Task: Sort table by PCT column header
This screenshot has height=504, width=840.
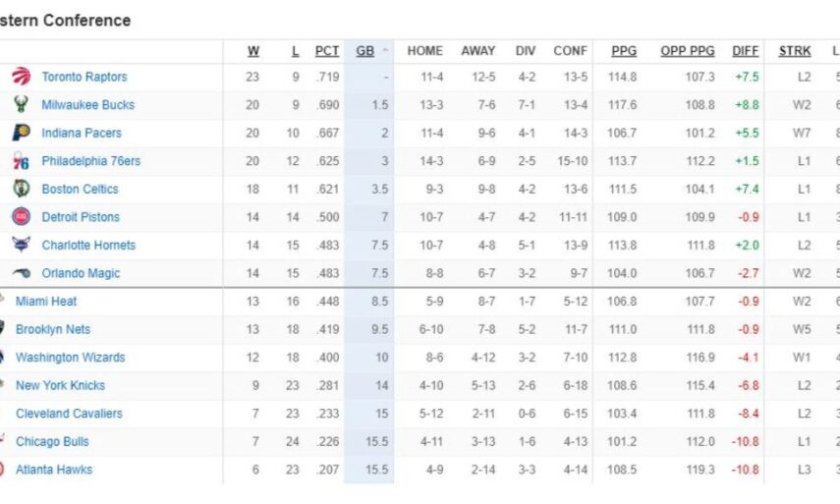Action: pos(327,51)
